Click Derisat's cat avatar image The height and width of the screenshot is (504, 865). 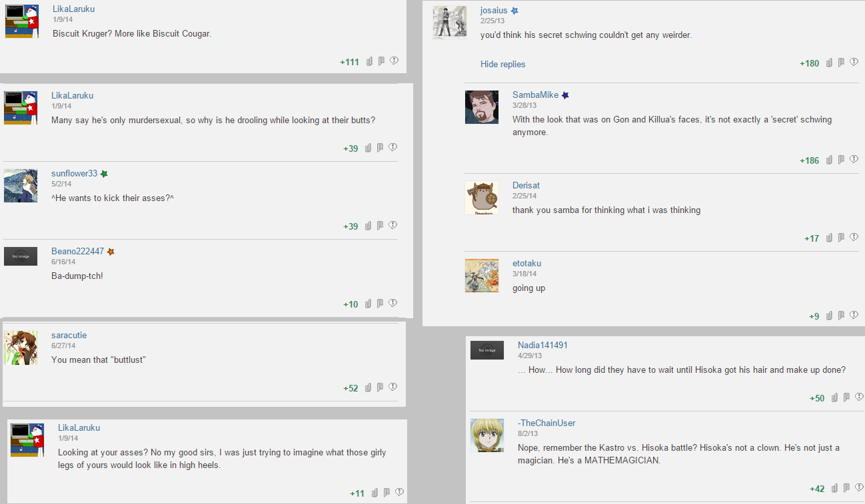pos(482,198)
